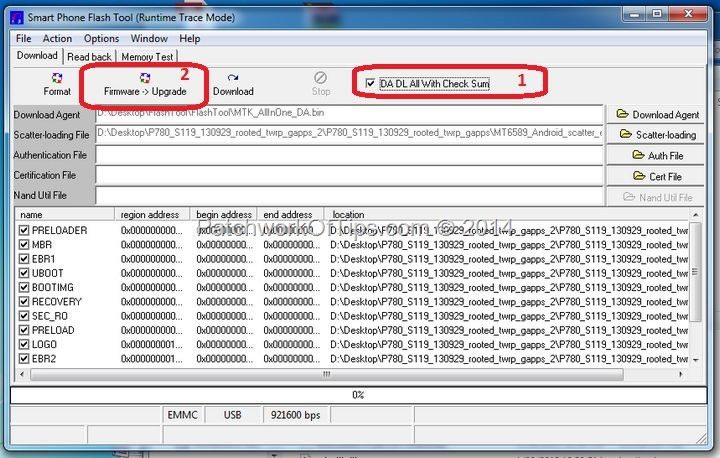Switch to the Download tab

pos(37,56)
